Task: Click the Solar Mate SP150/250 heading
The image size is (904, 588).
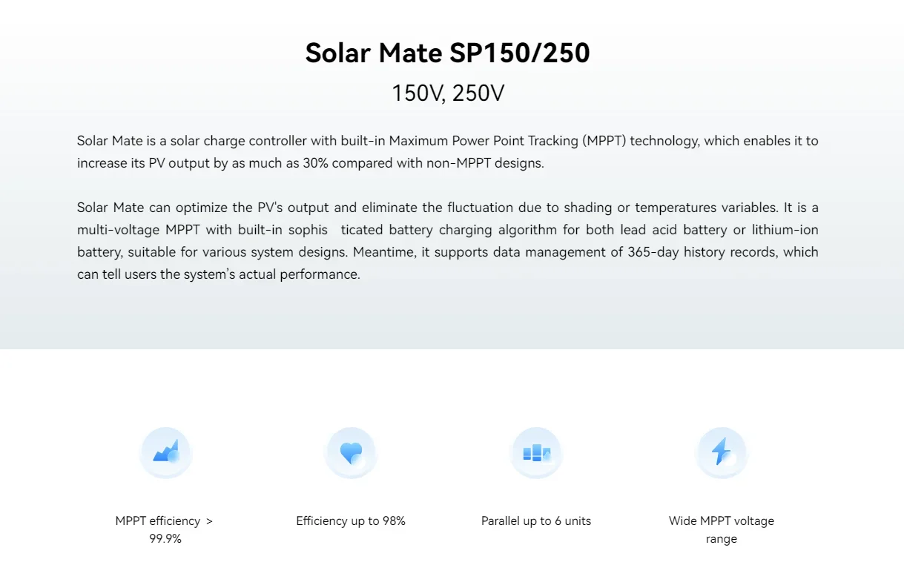Action: (448, 53)
